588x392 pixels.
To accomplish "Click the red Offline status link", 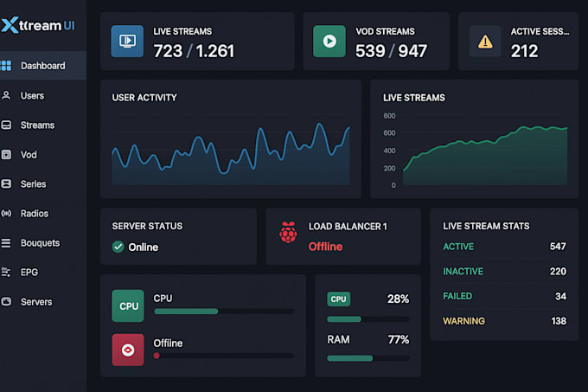I will click(325, 247).
